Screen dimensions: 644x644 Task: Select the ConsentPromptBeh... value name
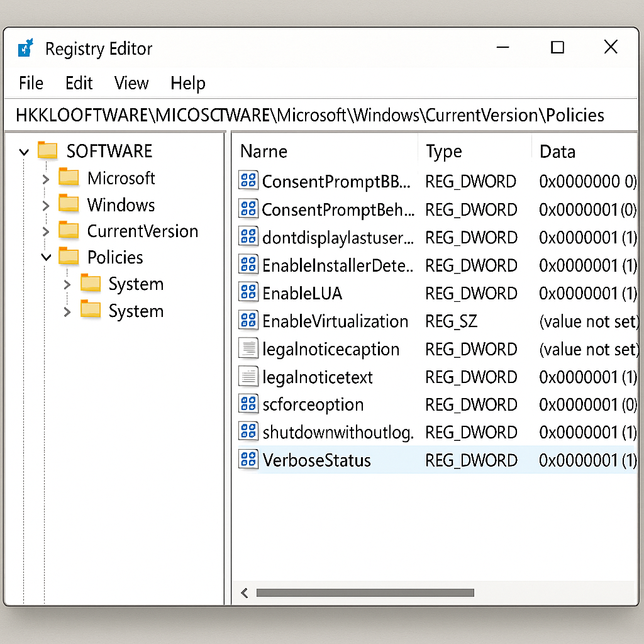click(x=338, y=210)
